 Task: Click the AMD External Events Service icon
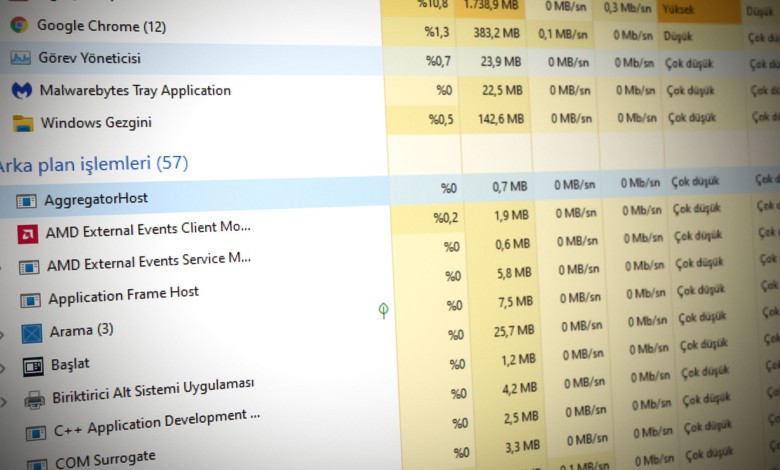29,268
